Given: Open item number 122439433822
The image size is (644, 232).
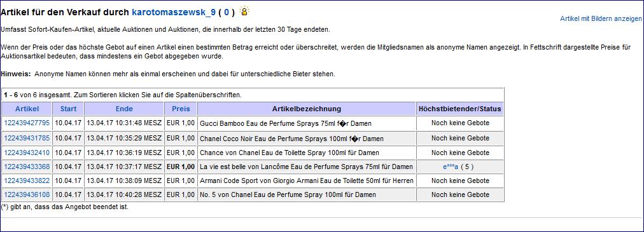Looking at the screenshot, I should [x=27, y=181].
